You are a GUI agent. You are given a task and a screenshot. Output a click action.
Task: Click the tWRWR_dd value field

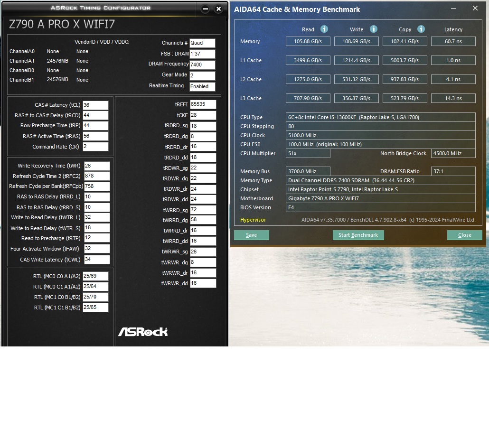click(203, 283)
